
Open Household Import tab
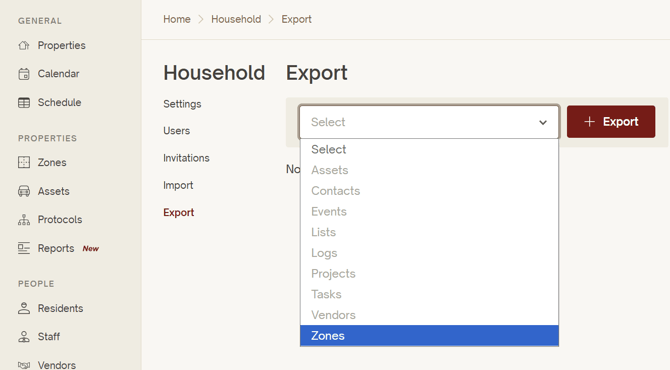point(178,185)
